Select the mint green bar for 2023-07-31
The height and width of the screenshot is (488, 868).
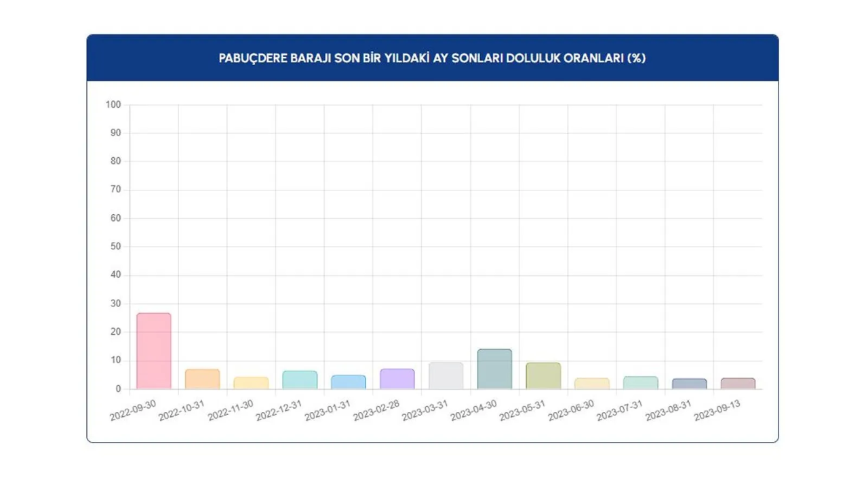coord(640,383)
